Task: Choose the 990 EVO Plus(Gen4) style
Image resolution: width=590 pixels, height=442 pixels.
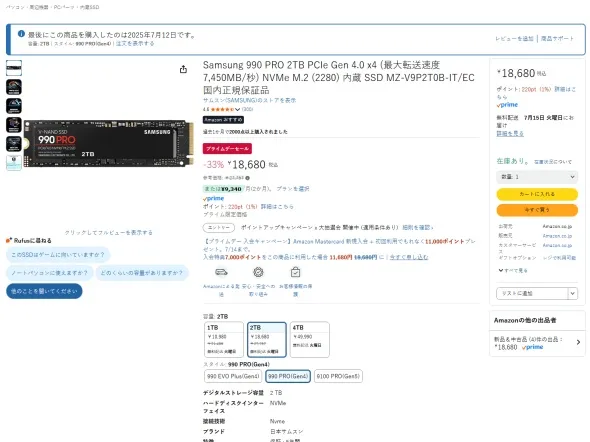Action: point(233,376)
